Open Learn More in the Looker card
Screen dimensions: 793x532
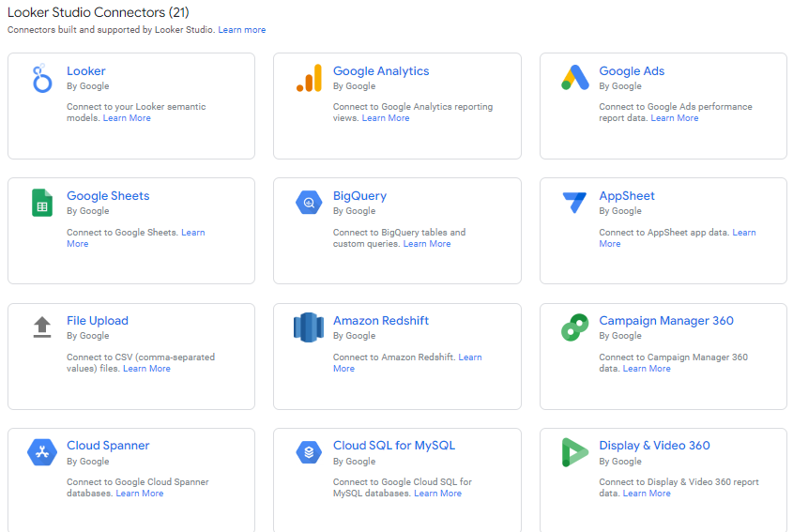127,118
